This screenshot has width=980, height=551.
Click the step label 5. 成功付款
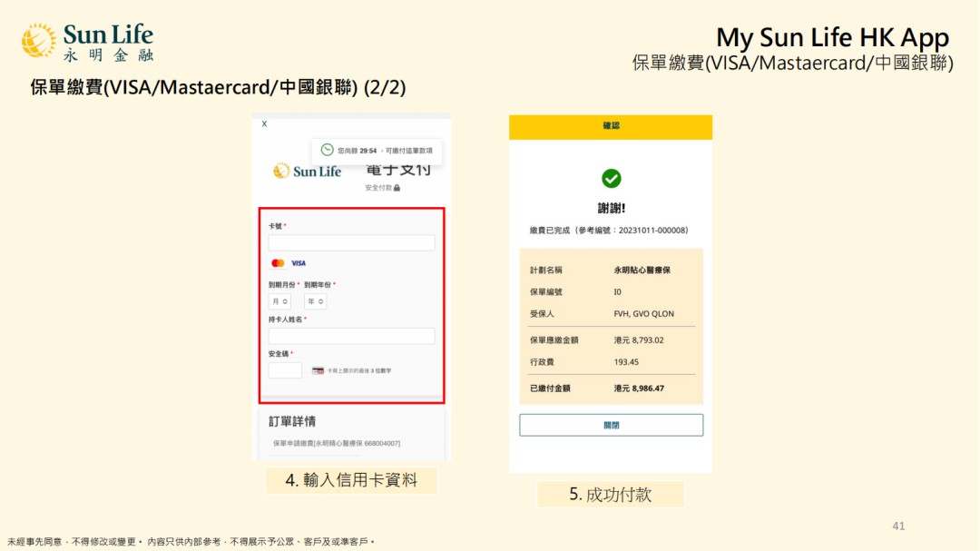coord(611,495)
